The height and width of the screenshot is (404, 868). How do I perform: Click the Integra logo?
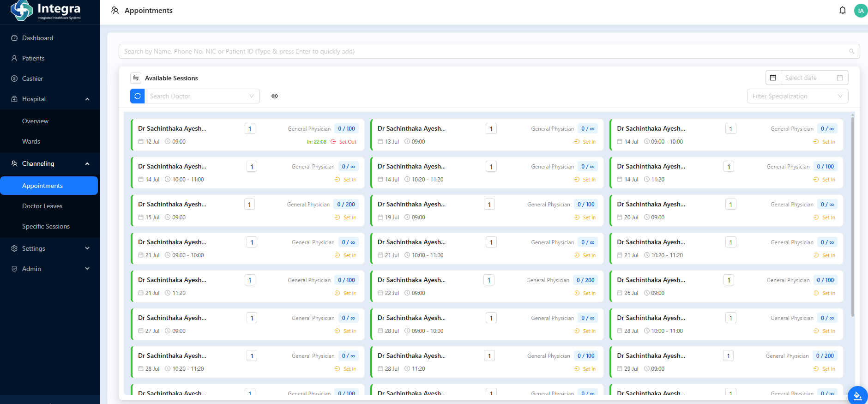click(45, 11)
